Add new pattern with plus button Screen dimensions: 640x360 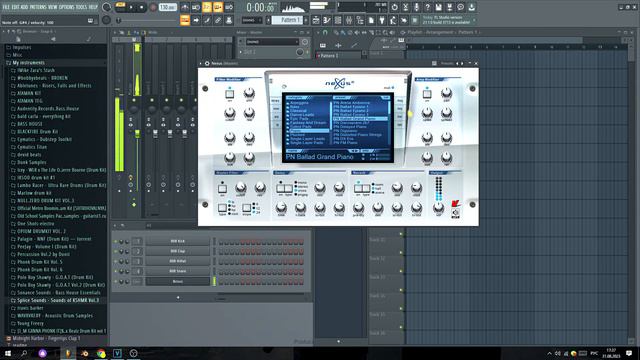tap(306, 20)
